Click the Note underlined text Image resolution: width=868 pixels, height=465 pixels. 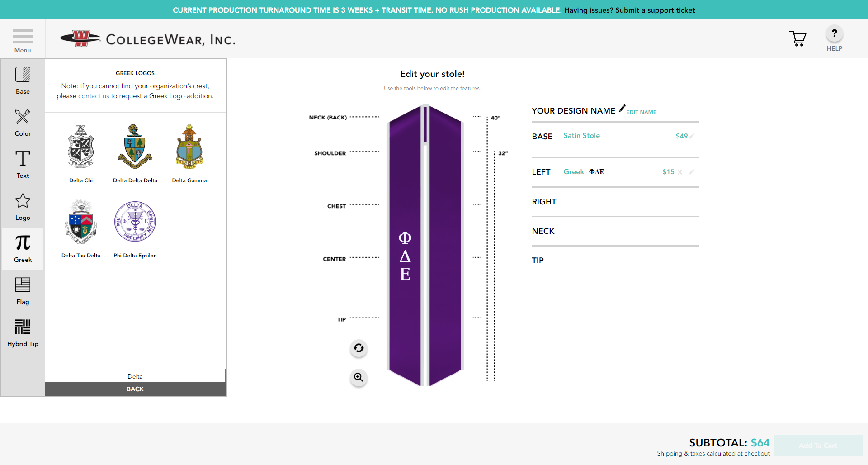[x=69, y=86]
